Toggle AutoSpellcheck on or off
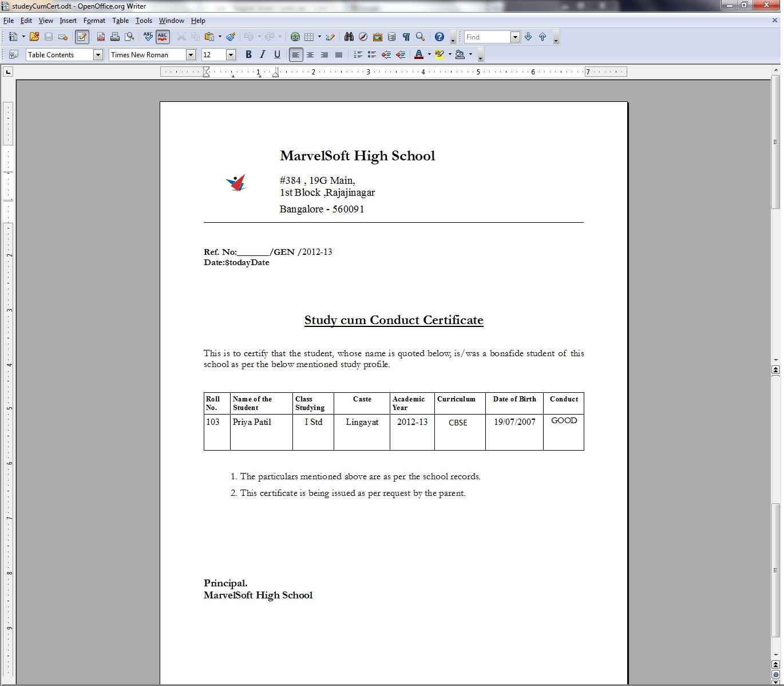This screenshot has height=686, width=784. [163, 37]
